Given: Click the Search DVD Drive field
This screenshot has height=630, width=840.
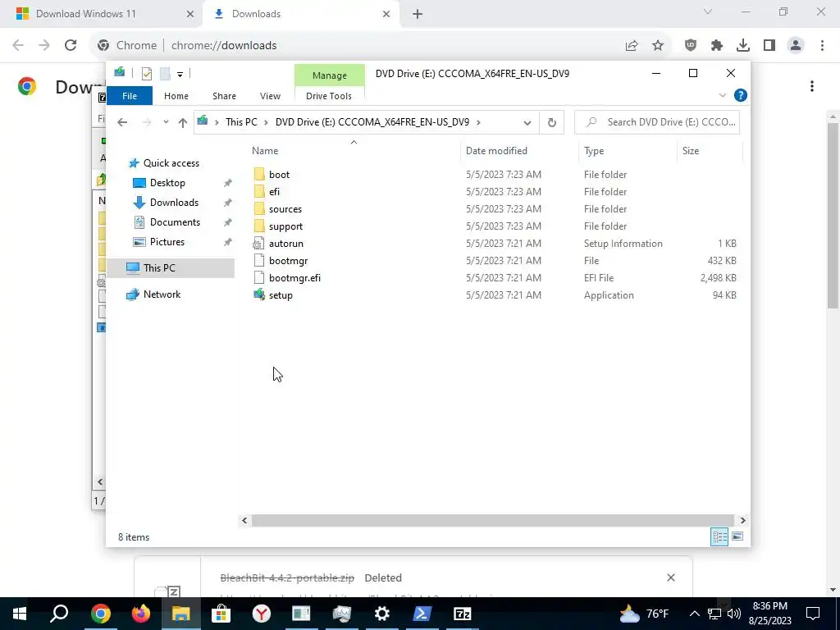Looking at the screenshot, I should click(657, 122).
